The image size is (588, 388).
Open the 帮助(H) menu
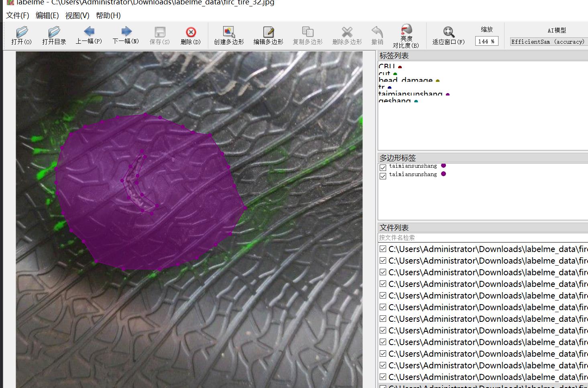[108, 16]
